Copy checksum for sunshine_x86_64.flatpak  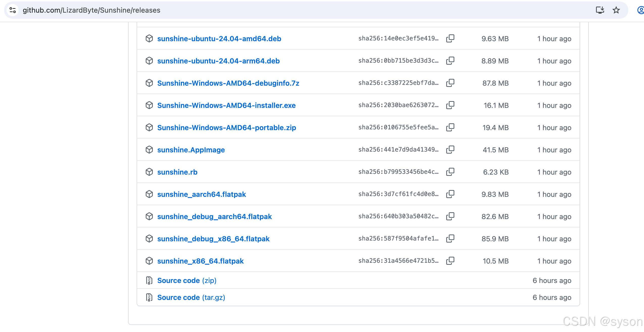(450, 261)
